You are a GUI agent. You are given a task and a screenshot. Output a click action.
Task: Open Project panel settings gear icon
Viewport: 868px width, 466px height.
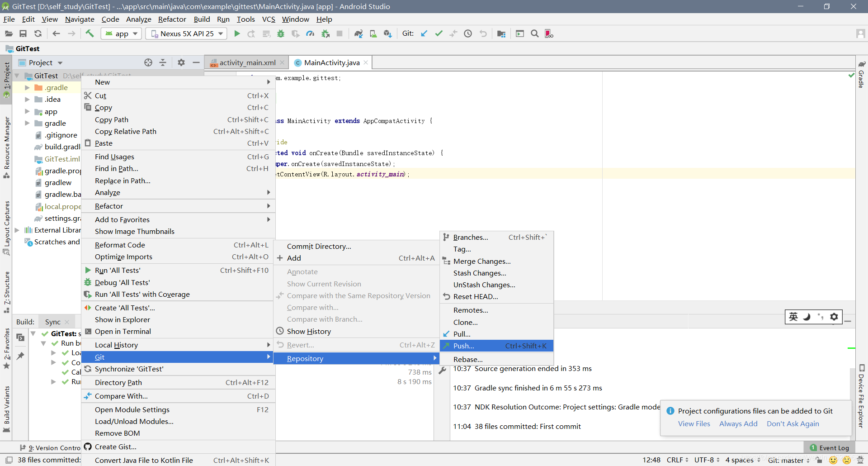click(x=181, y=62)
